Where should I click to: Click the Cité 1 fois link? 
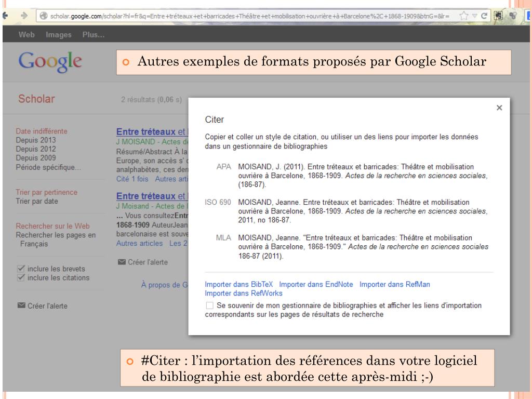(132, 179)
